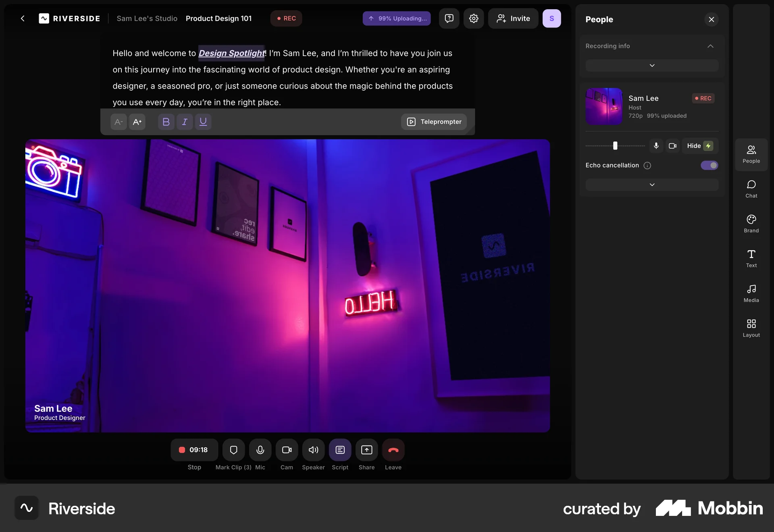This screenshot has width=774, height=532.
Task: Adjust Sam Lee's volume slider
Action: point(616,146)
